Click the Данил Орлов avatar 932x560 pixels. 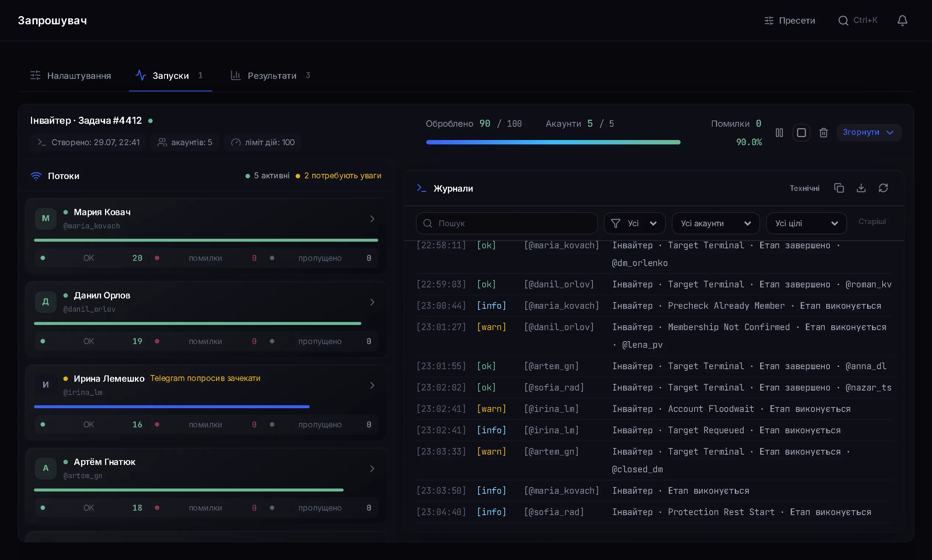[x=46, y=302]
